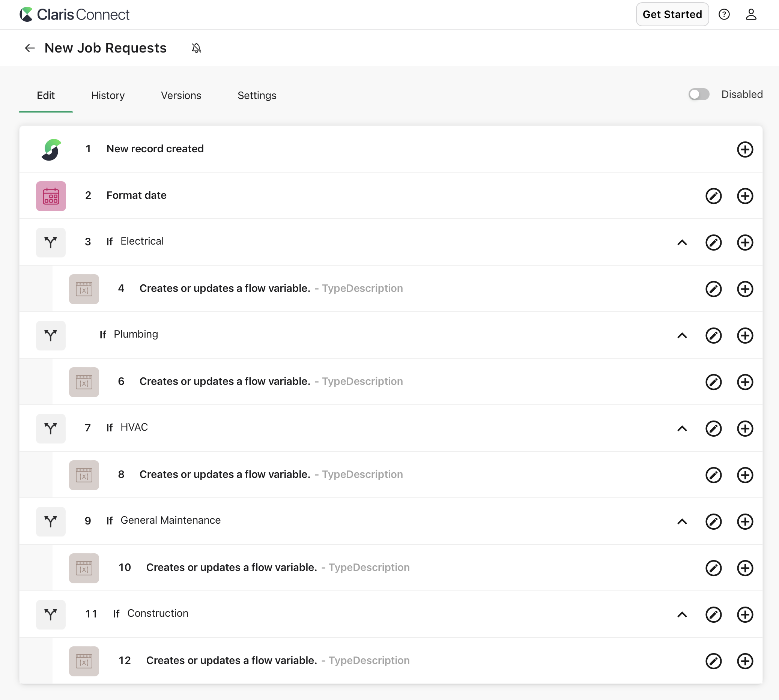Image resolution: width=779 pixels, height=700 pixels.
Task: Add a step after New record created
Action: [745, 149]
